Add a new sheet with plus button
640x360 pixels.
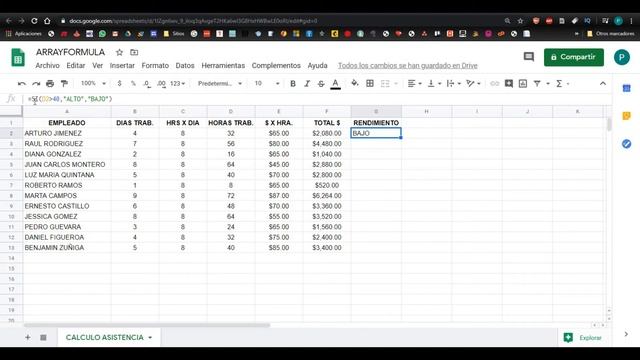pos(28,338)
